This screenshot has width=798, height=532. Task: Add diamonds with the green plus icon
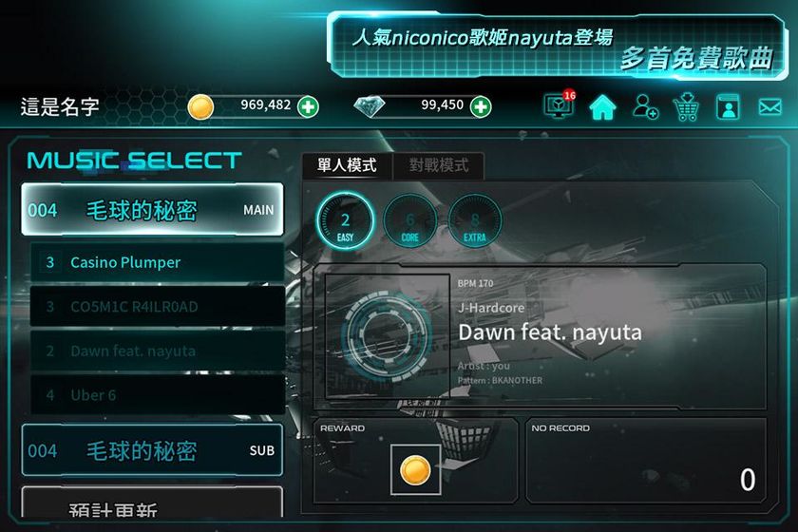tap(481, 107)
